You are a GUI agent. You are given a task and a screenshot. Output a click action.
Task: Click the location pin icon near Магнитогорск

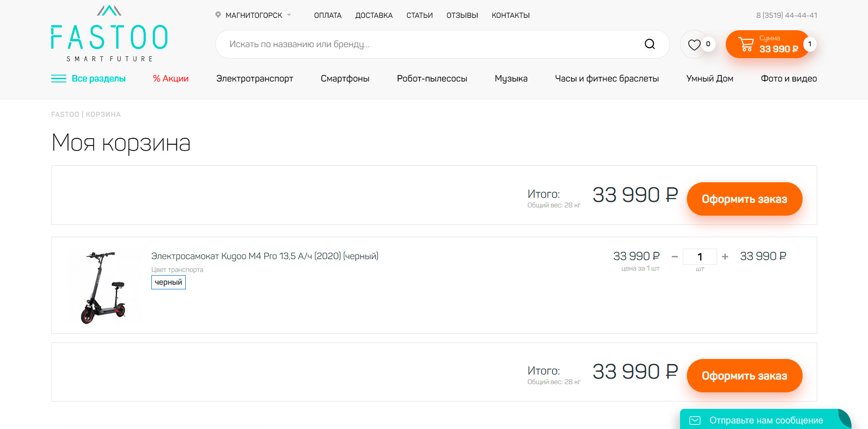(218, 15)
